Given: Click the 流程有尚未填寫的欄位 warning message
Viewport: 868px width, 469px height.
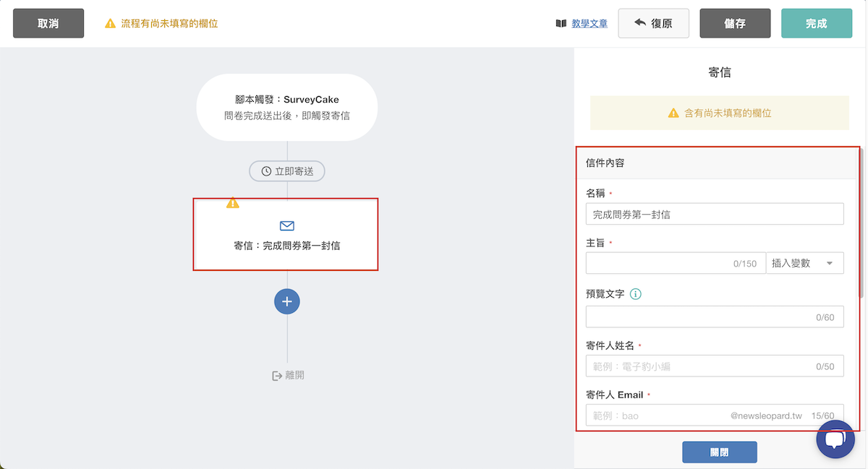Looking at the screenshot, I should [169, 24].
